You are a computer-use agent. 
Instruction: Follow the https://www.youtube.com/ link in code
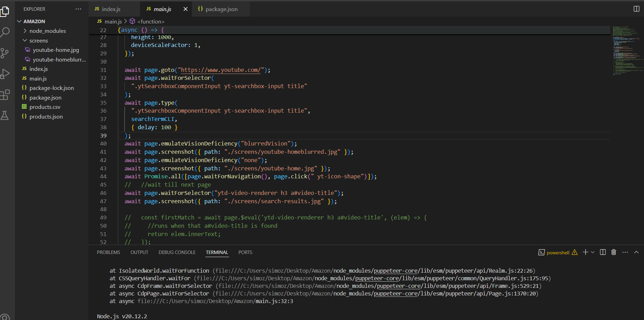(x=220, y=70)
